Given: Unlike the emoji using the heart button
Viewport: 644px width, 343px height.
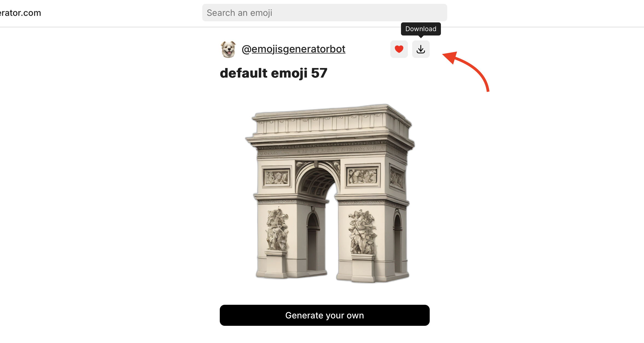Looking at the screenshot, I should 399,49.
